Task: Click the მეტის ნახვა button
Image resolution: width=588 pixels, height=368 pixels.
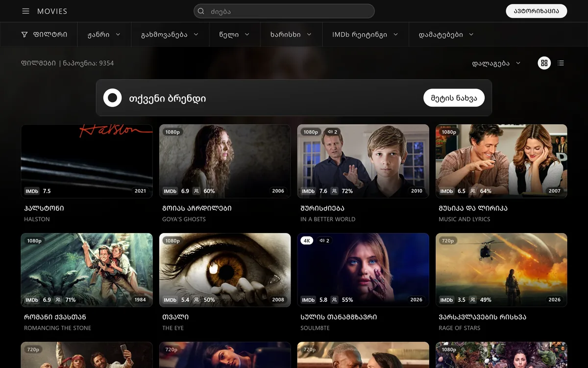Action: click(x=454, y=98)
